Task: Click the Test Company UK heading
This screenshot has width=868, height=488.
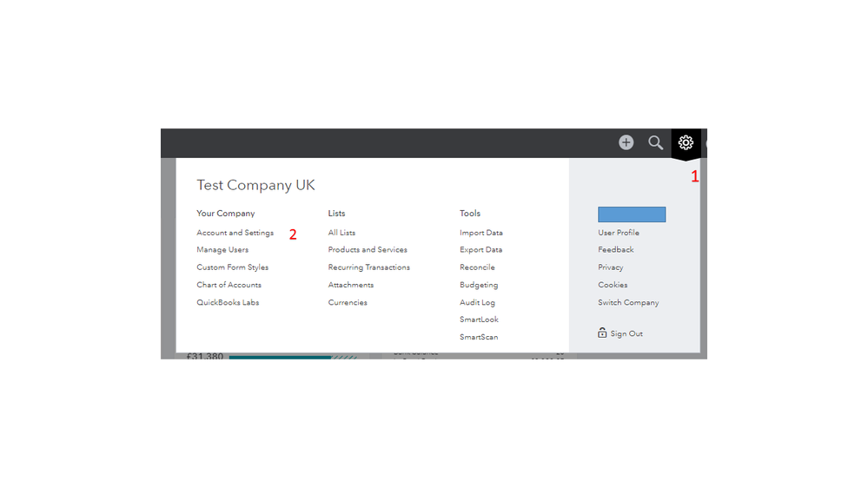Action: coord(255,185)
